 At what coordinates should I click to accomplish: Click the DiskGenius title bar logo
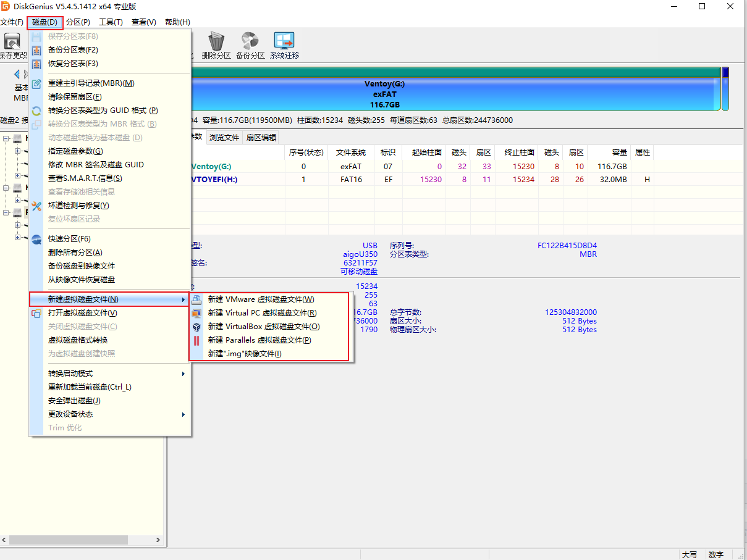(x=6, y=6)
